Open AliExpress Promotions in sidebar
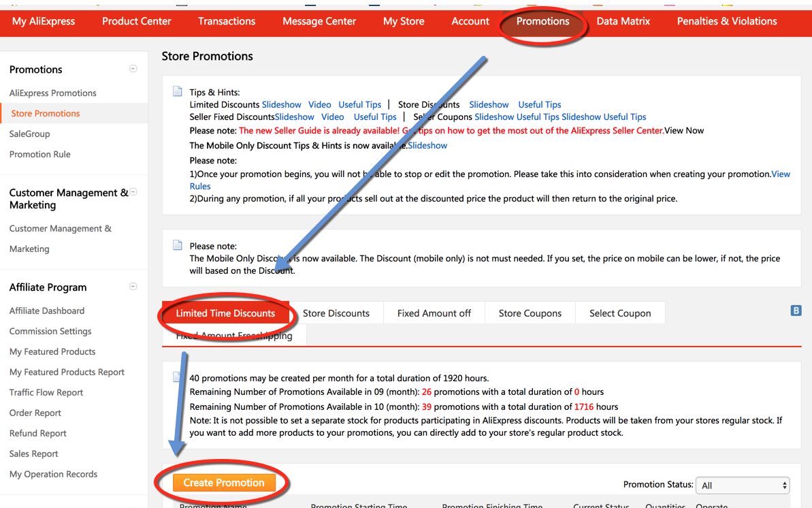The image size is (812, 508). pyautogui.click(x=53, y=93)
